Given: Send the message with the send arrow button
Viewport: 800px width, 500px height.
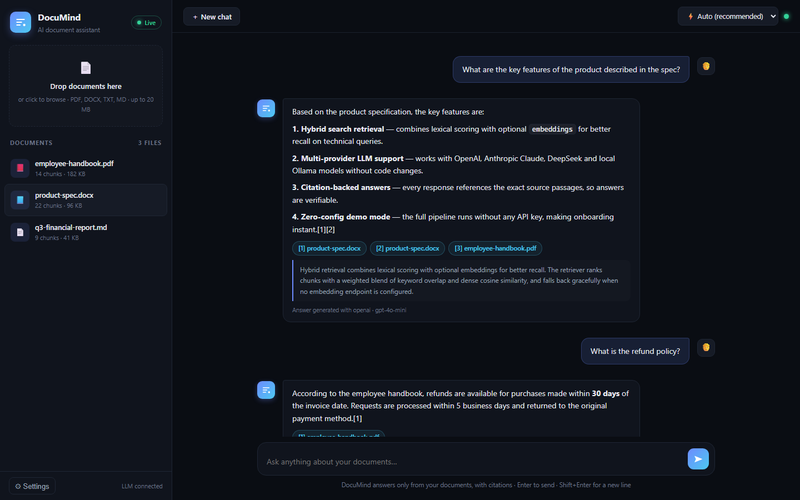Looking at the screenshot, I should click(x=698, y=459).
